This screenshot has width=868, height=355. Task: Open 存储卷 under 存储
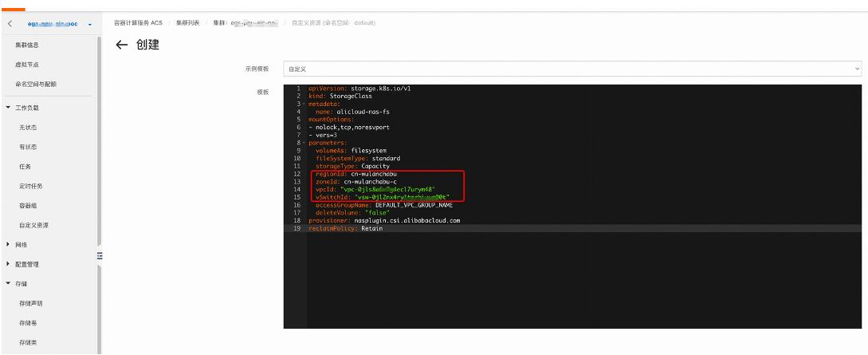tap(28, 323)
